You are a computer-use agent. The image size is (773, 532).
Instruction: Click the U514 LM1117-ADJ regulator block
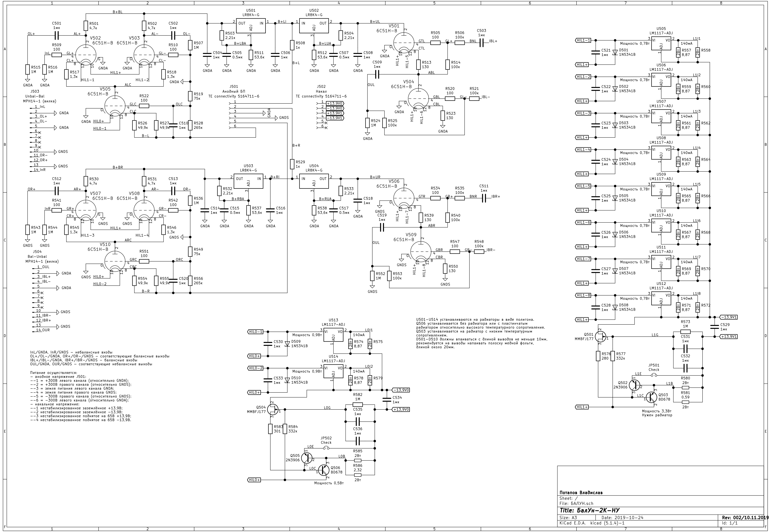(334, 371)
